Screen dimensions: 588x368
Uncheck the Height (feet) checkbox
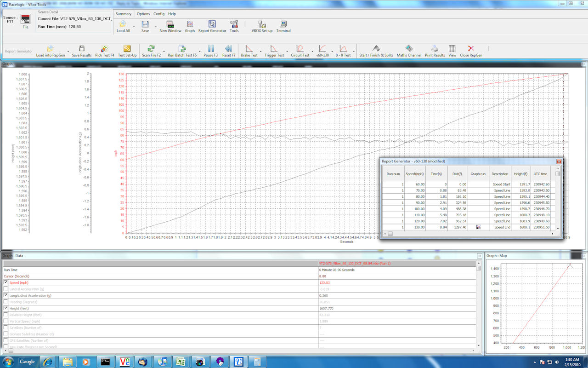click(x=6, y=308)
